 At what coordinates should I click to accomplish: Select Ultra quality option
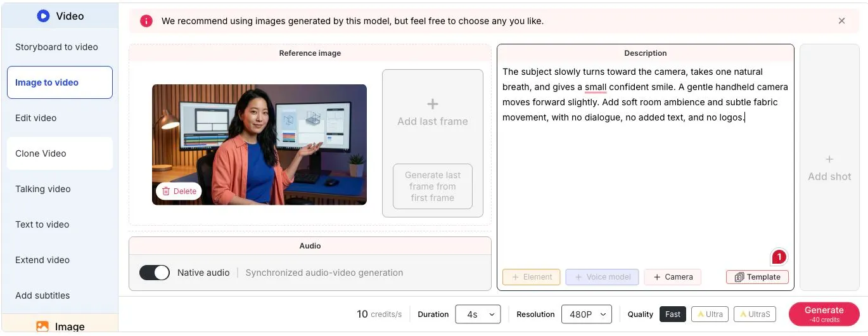pos(710,314)
